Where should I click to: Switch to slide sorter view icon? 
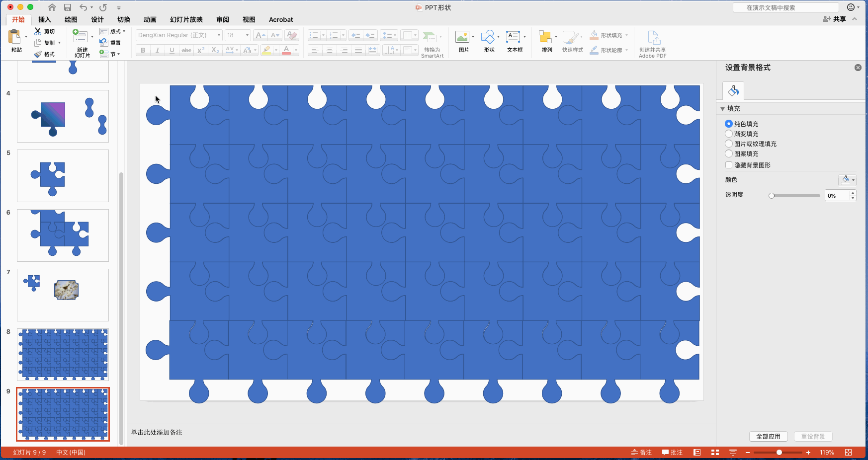click(715, 453)
